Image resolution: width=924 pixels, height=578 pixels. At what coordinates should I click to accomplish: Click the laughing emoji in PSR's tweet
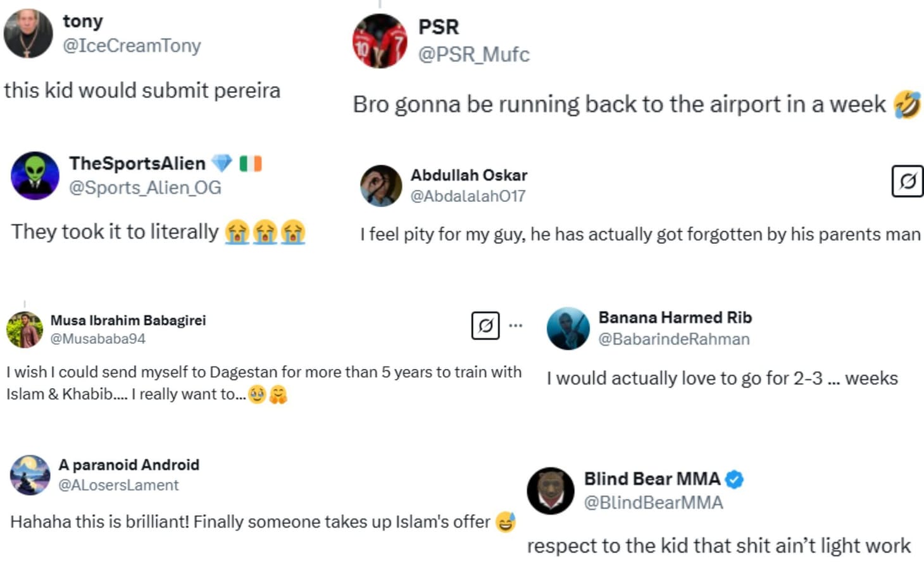pos(909,104)
